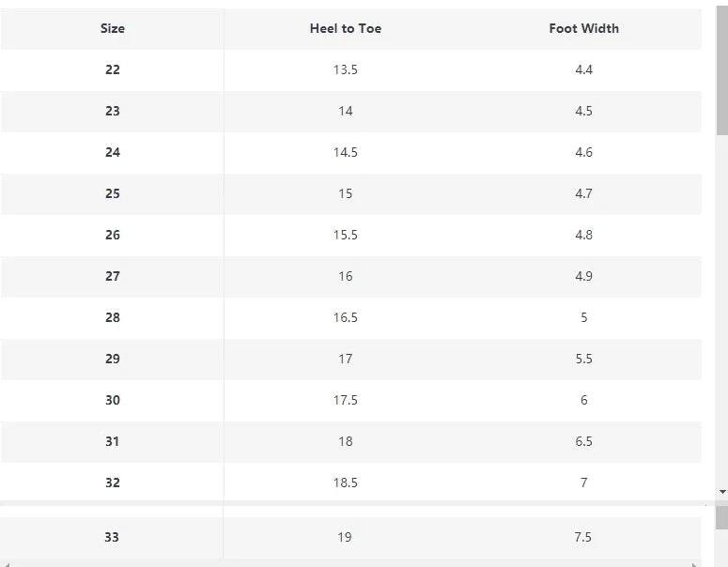This screenshot has width=728, height=567.
Task: Click the 4.9 foot width value
Action: [584, 276]
